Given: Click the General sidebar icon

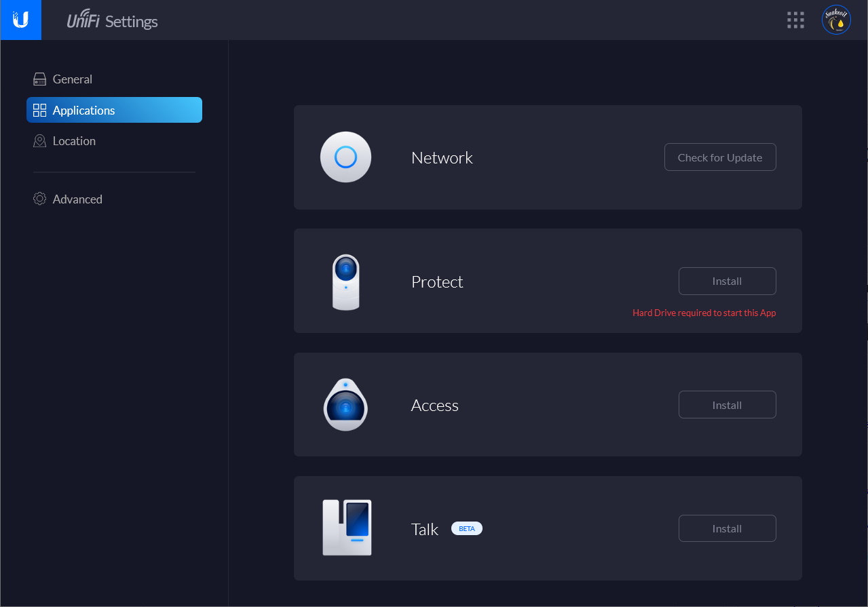Looking at the screenshot, I should coord(39,79).
